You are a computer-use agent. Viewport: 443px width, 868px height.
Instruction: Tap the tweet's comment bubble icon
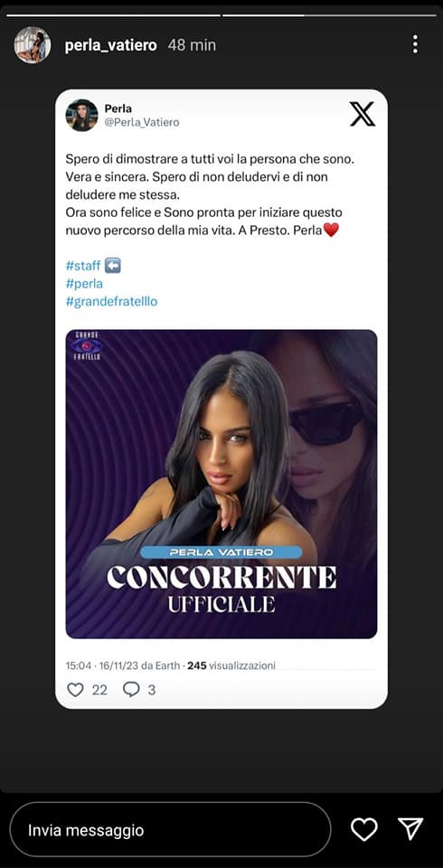coord(131,689)
